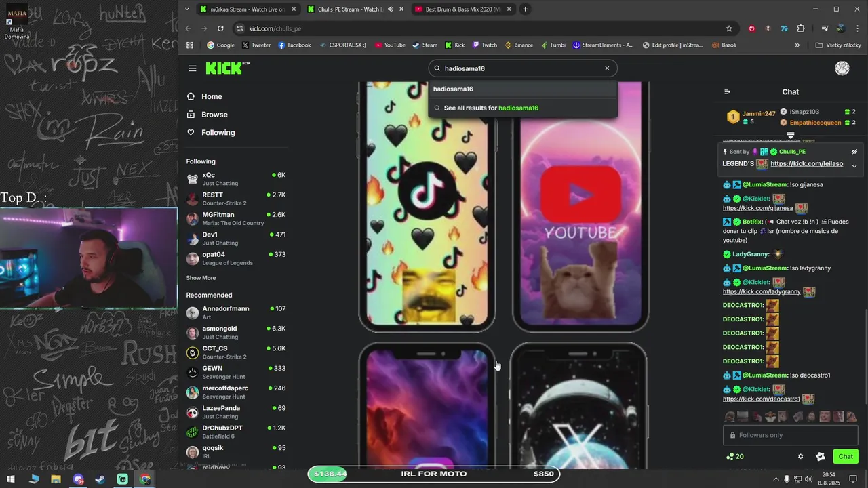The height and width of the screenshot is (488, 868).
Task: Open chat emote picker icon
Action: coord(820,457)
